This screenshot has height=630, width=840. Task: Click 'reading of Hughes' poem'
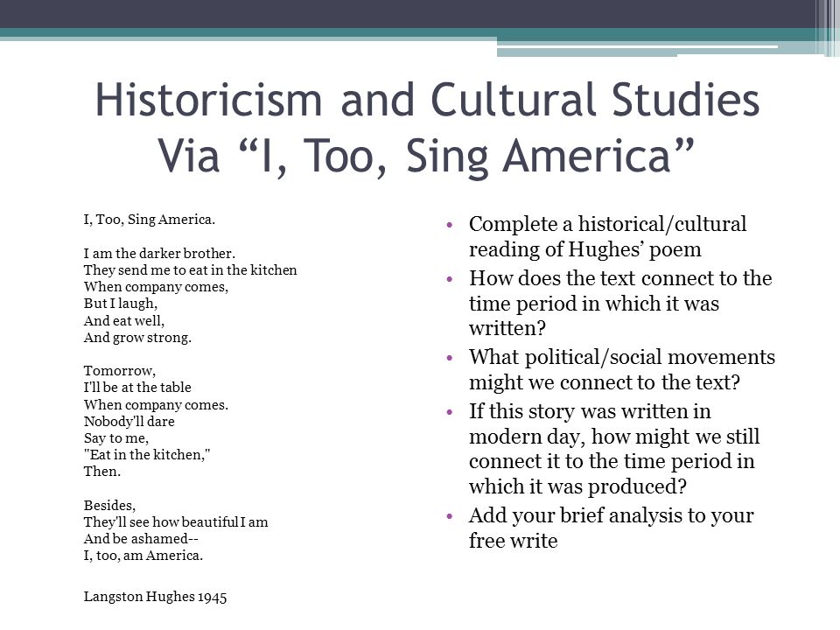585,249
